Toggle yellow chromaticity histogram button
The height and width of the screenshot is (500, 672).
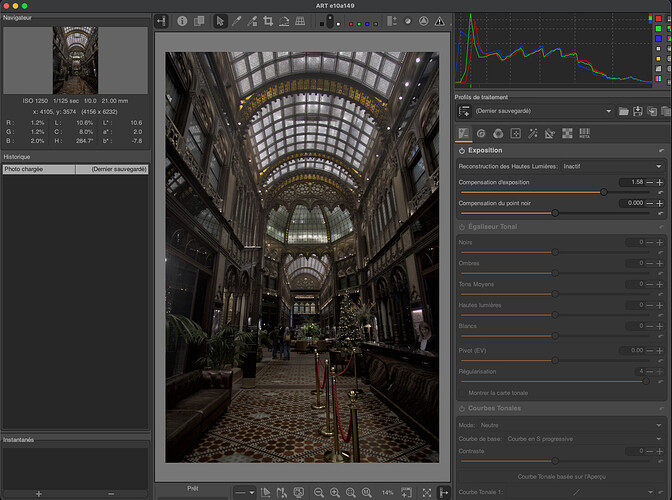coord(659,59)
